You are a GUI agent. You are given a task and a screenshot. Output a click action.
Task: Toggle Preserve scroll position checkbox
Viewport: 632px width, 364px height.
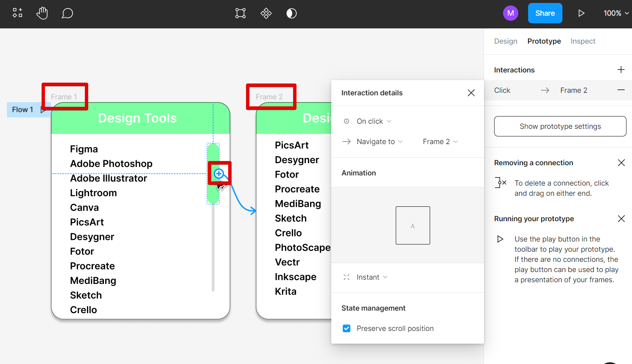coord(347,328)
